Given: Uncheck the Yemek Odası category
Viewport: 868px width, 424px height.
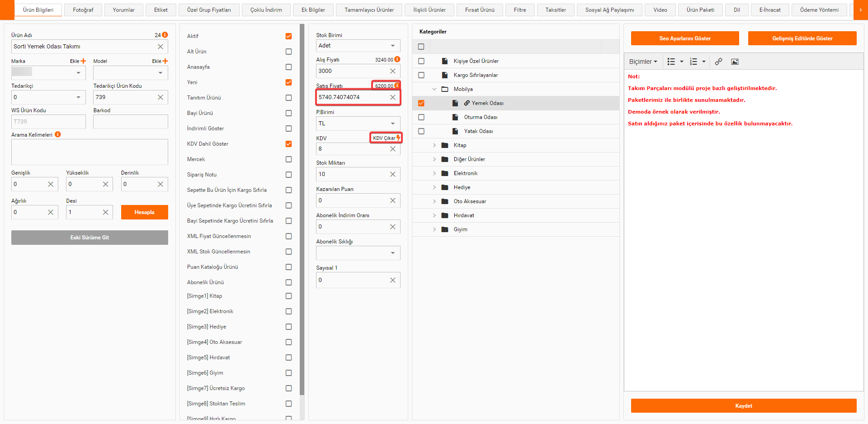Looking at the screenshot, I should [421, 103].
